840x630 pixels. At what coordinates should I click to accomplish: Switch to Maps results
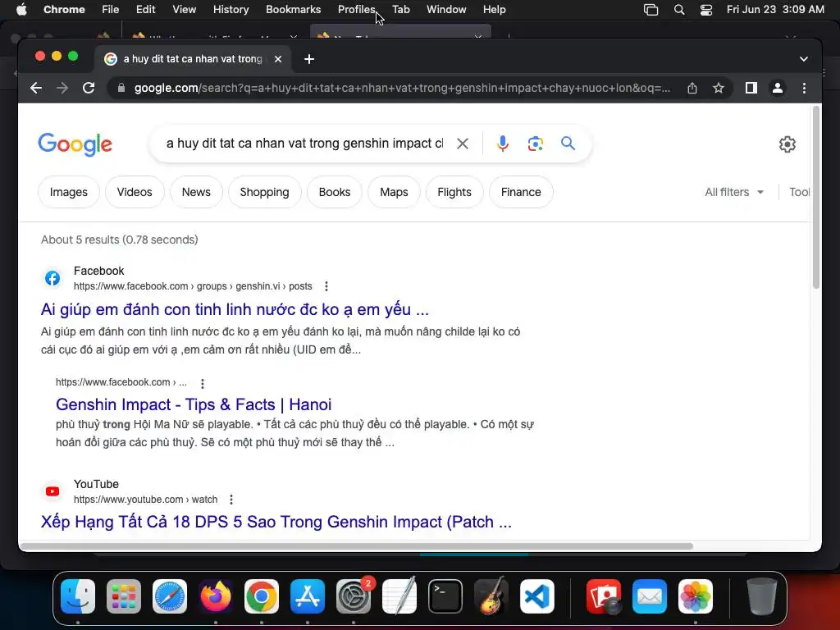(394, 192)
